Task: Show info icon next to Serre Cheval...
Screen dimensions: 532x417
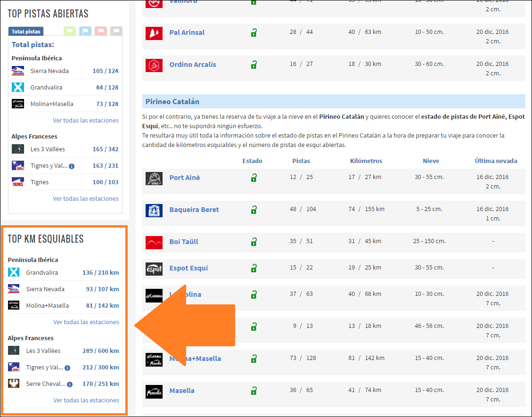Action: pyautogui.click(x=70, y=384)
